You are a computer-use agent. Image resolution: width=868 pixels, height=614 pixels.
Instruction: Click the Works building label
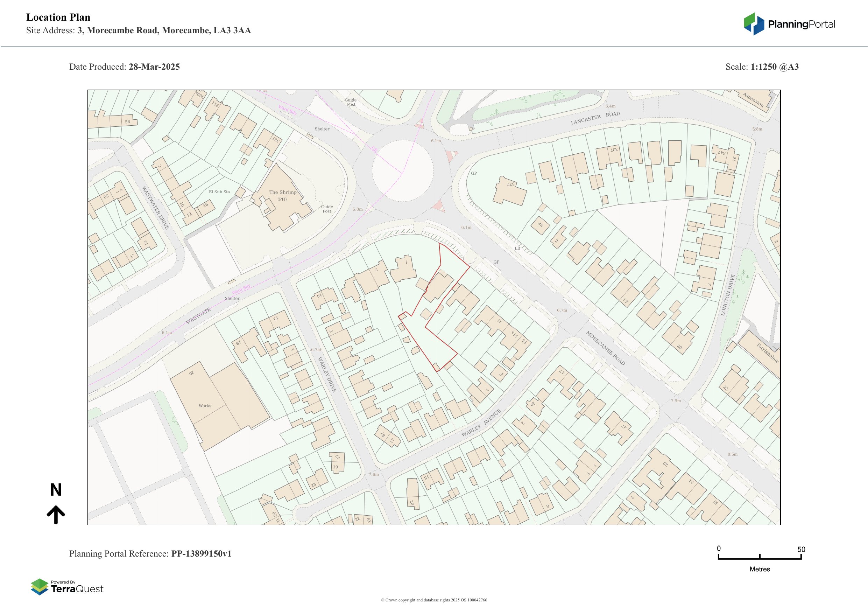205,406
